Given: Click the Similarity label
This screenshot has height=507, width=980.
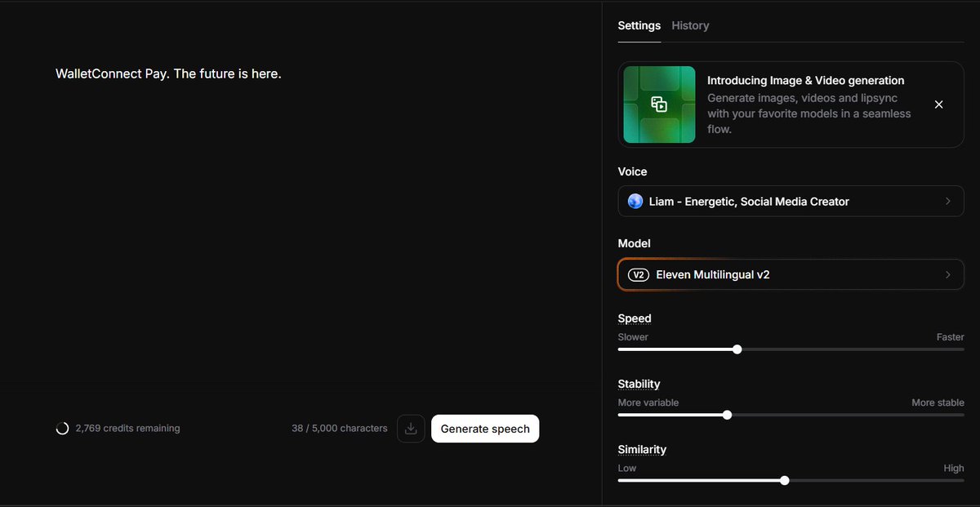Looking at the screenshot, I should tap(642, 449).
